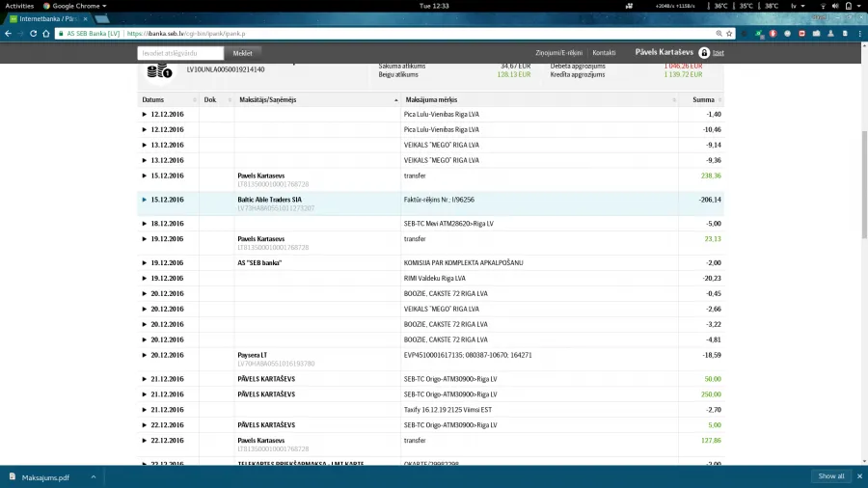Close the downloads bar with X
This screenshot has width=868, height=488.
[x=859, y=476]
